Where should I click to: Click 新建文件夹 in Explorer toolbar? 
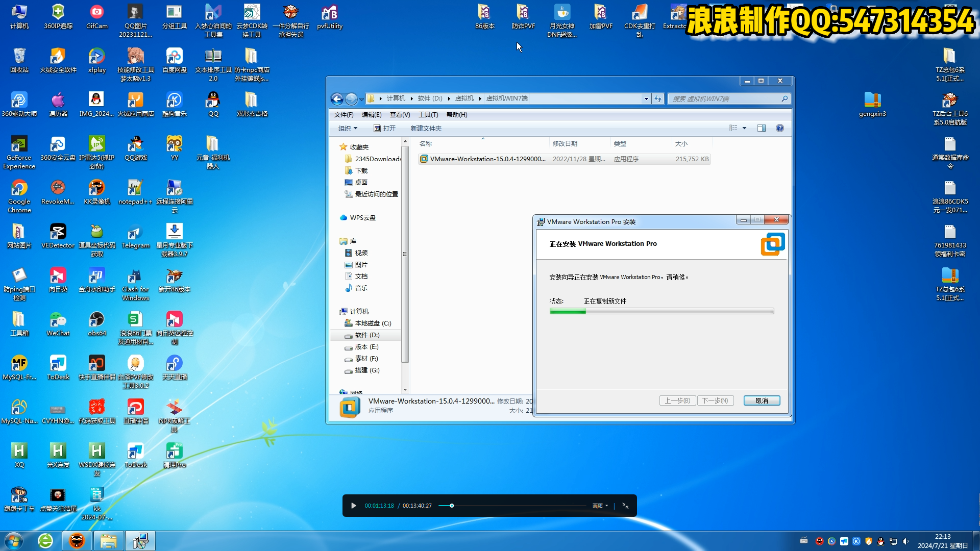(426, 128)
